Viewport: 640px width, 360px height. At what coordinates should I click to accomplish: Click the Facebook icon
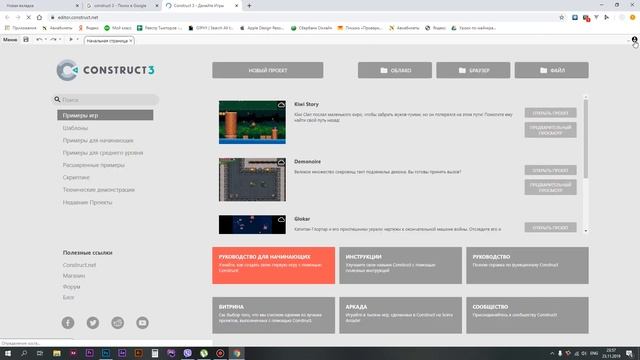pyautogui.click(x=68, y=323)
